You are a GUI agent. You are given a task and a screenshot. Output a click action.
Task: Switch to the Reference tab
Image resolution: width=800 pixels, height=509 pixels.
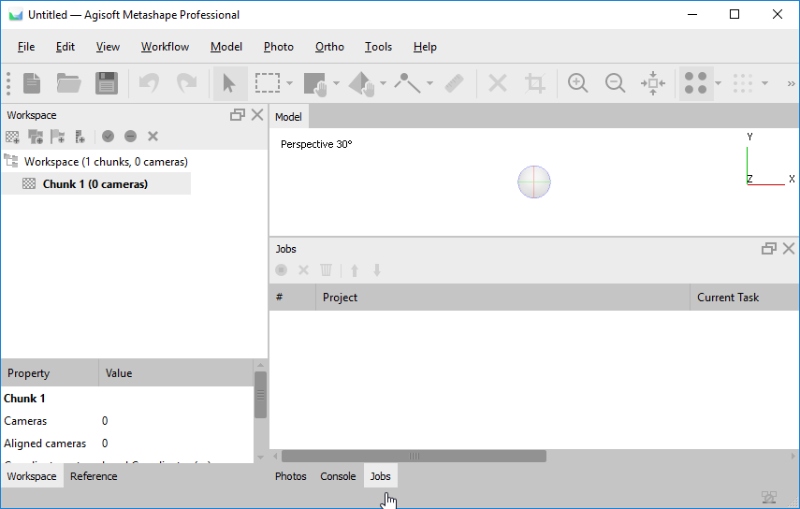(x=93, y=476)
